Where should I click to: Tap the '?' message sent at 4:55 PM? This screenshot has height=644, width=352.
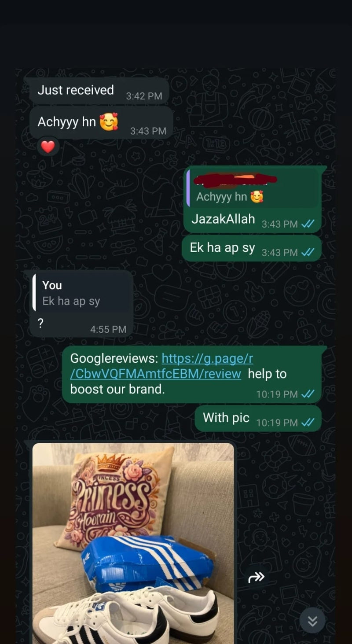(40, 324)
